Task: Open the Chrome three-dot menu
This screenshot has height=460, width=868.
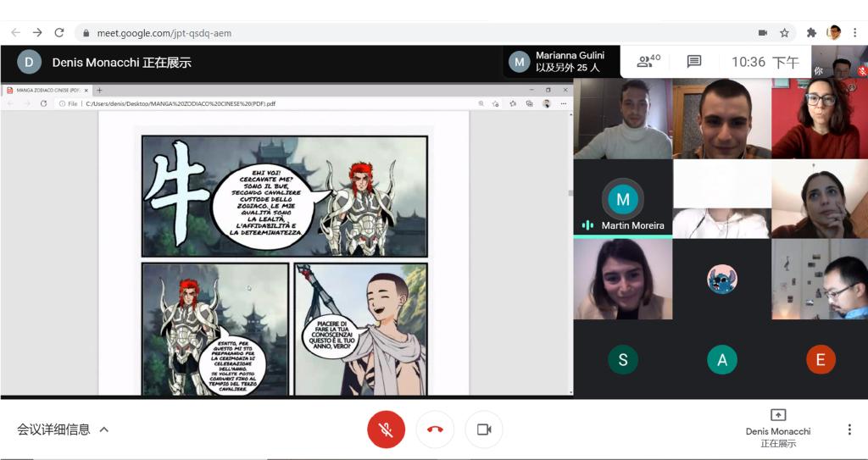Action: [x=855, y=33]
